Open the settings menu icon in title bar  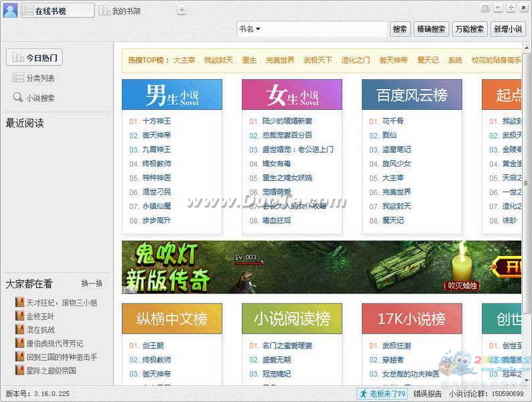pyautogui.click(x=485, y=8)
